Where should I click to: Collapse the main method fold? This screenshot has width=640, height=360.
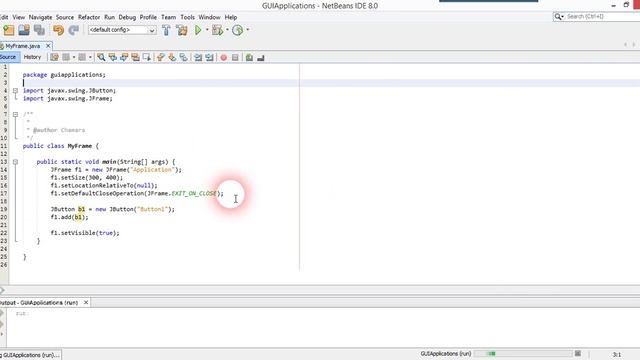[x=16, y=162]
